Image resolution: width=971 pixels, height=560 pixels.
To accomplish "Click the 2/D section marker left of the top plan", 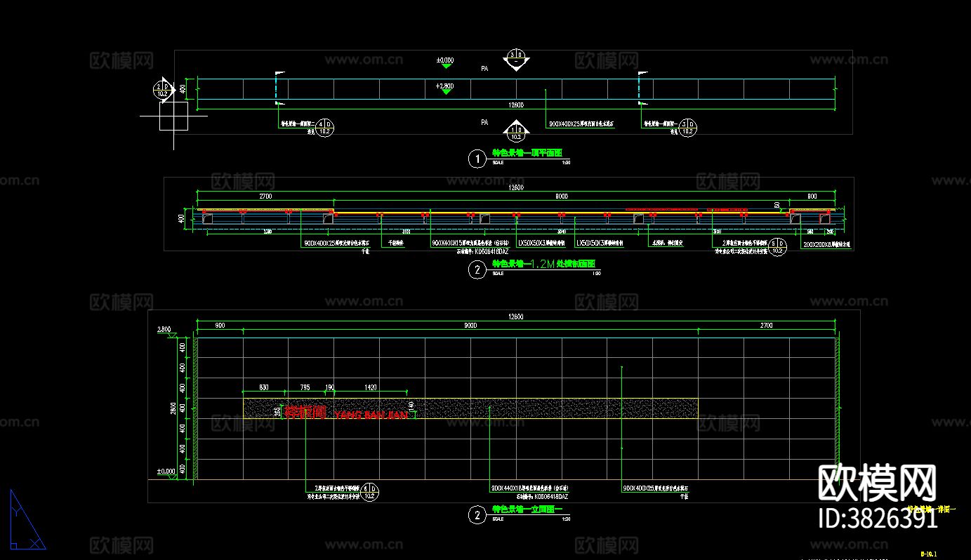I will click(163, 89).
